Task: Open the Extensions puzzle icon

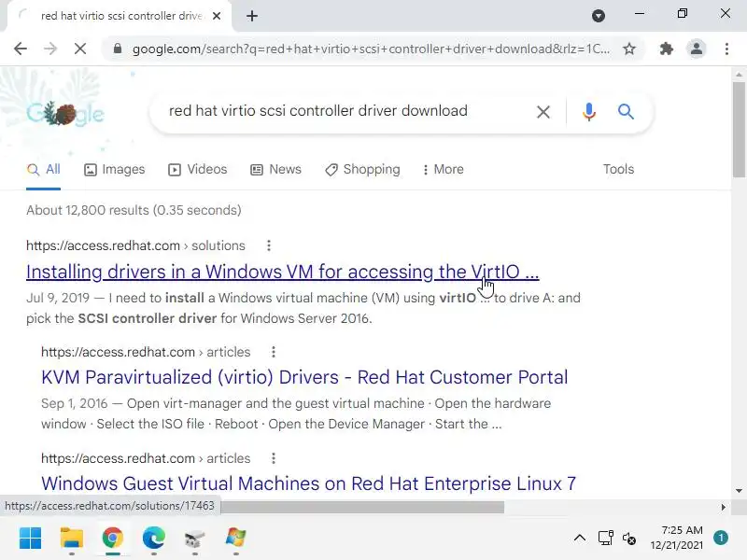Action: tap(666, 49)
